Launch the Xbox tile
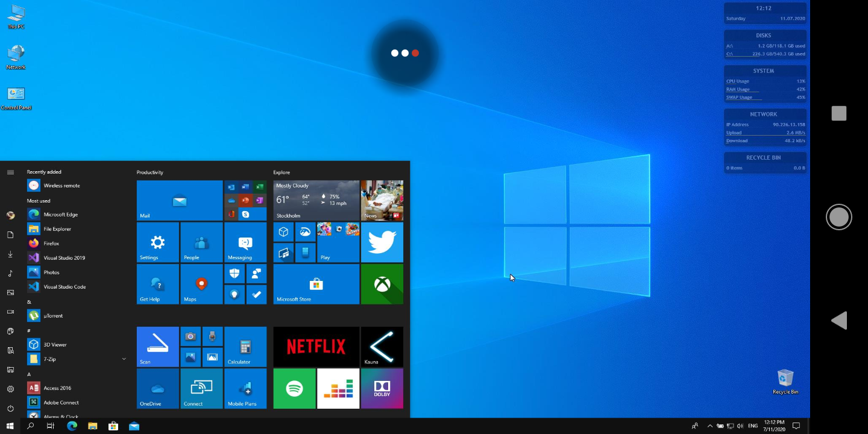Screen dimensions: 868x434 point(382,284)
